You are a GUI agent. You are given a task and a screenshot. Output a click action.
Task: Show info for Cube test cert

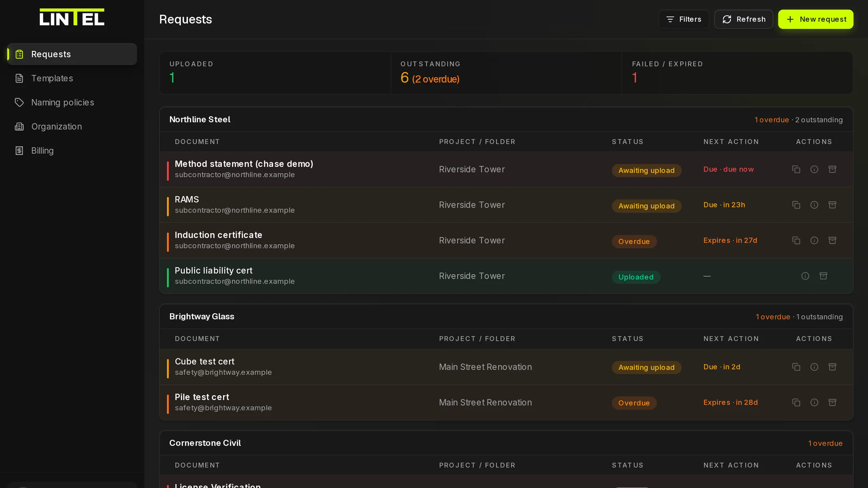point(814,367)
